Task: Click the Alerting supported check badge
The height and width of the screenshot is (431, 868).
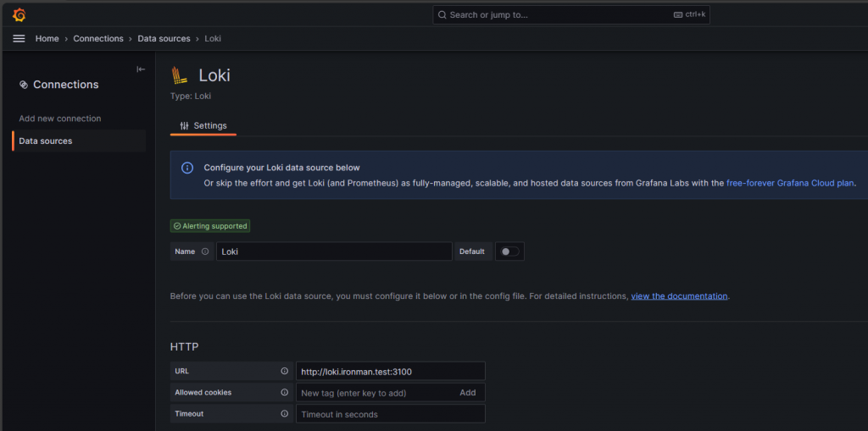Action: click(x=210, y=226)
